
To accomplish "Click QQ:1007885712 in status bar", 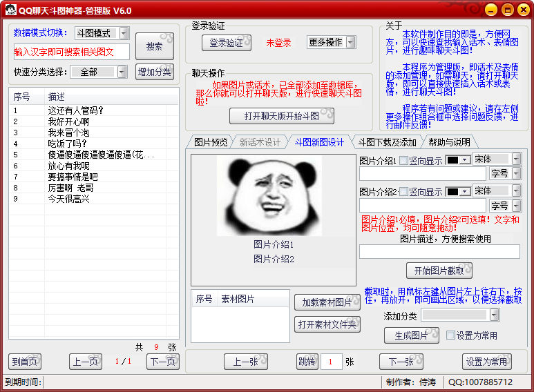I will click(480, 382).
